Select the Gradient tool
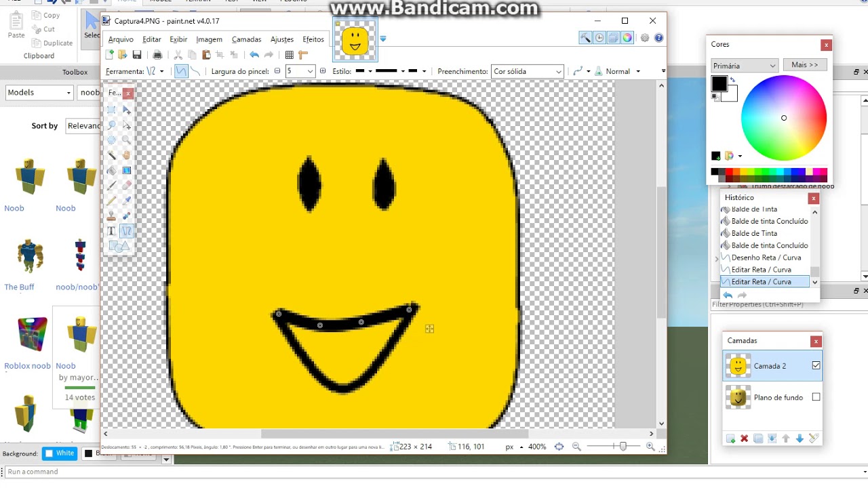868x488 pixels. pos(127,171)
